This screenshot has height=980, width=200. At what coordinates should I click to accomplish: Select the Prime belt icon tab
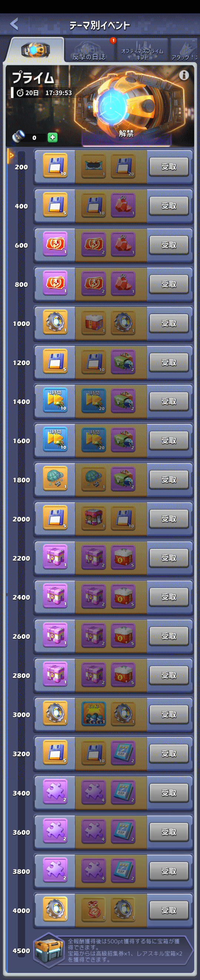[x=35, y=50]
